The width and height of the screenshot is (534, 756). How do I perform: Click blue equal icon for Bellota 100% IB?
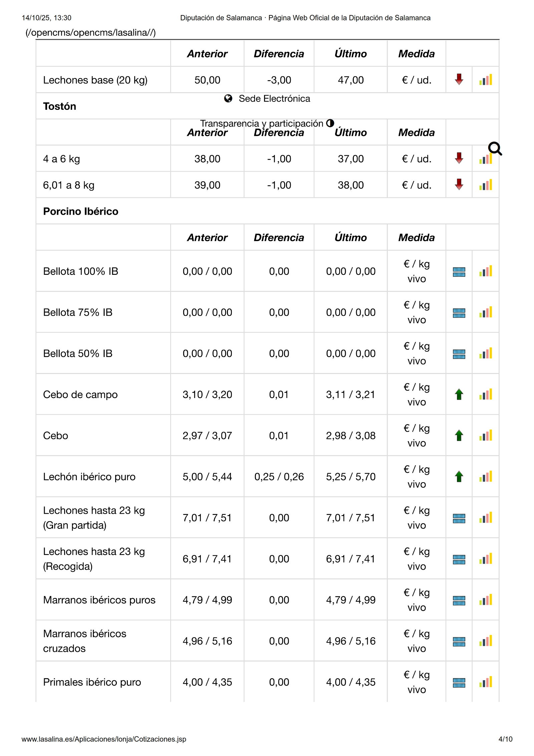tap(459, 272)
